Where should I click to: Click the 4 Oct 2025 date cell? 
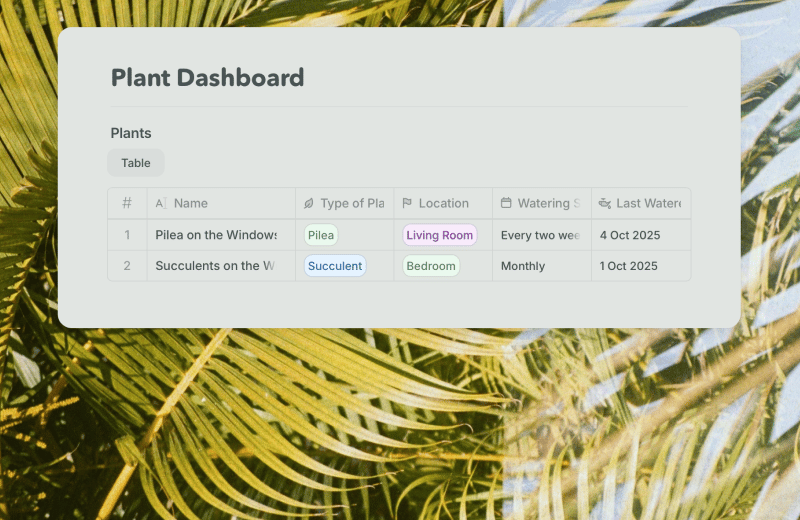pyautogui.click(x=629, y=235)
